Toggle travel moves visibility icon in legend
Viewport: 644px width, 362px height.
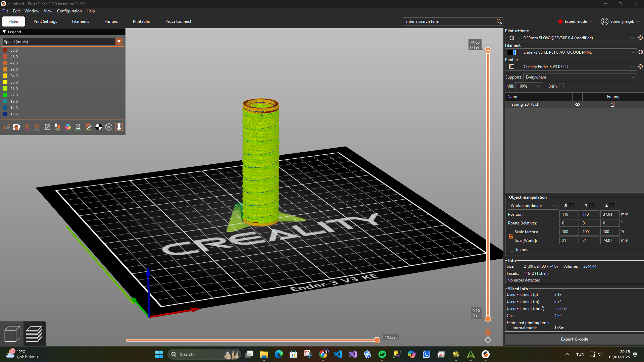(6, 127)
